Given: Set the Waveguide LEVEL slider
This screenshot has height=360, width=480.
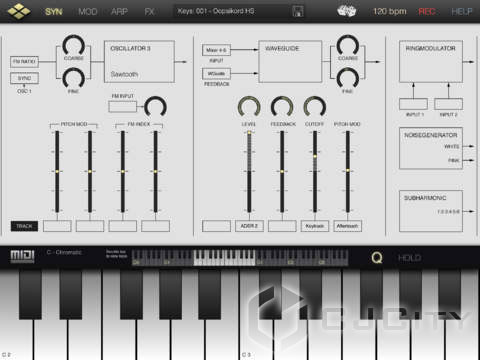Looking at the screenshot, I should coord(249,171).
